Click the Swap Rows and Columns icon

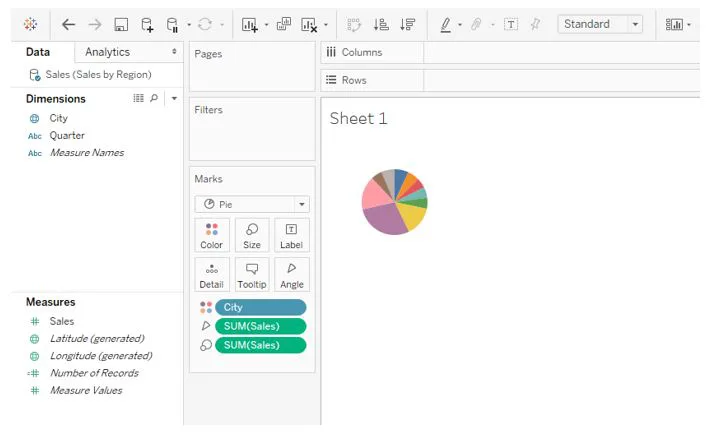(354, 24)
